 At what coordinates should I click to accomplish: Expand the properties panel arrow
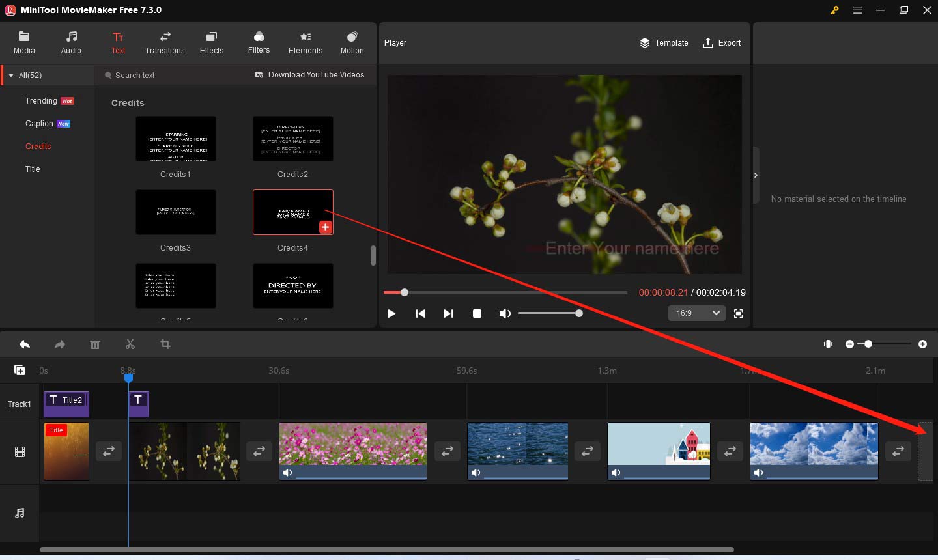point(756,175)
